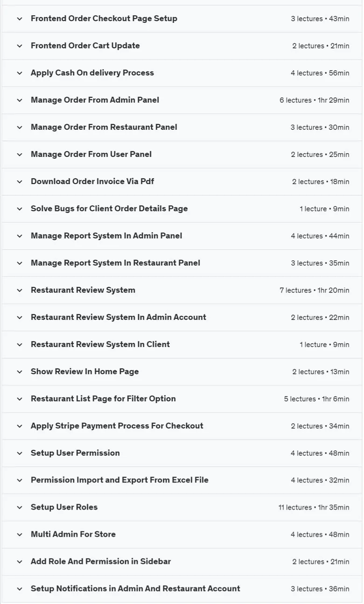Expand chevron beside Frontend Order Cart Update
The image size is (364, 604).
click(x=19, y=46)
